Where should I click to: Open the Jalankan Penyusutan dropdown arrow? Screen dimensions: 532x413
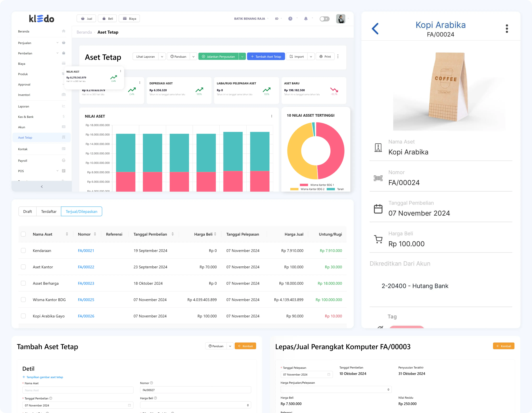(x=242, y=57)
